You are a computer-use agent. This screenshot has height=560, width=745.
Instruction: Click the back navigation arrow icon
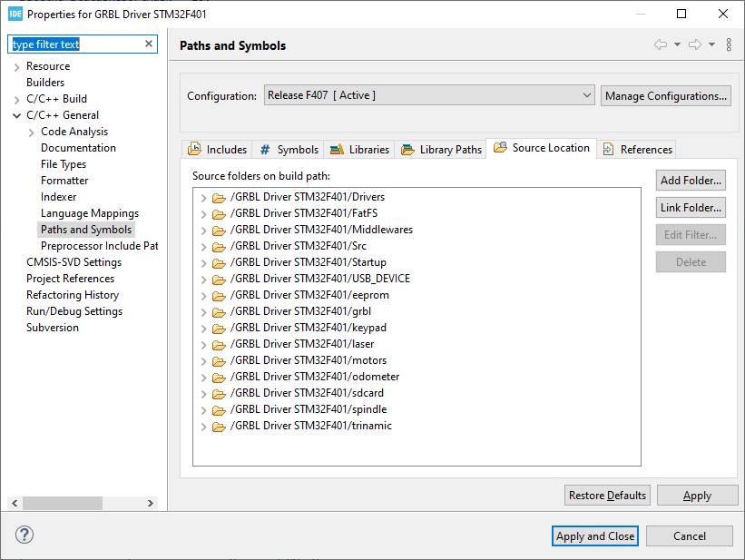tap(660, 44)
